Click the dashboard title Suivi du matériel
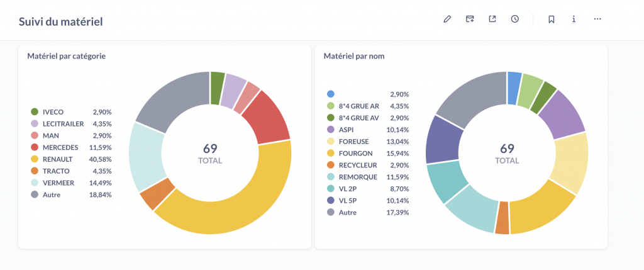Image resolution: width=644 pixels, height=270 pixels. pos(60,21)
